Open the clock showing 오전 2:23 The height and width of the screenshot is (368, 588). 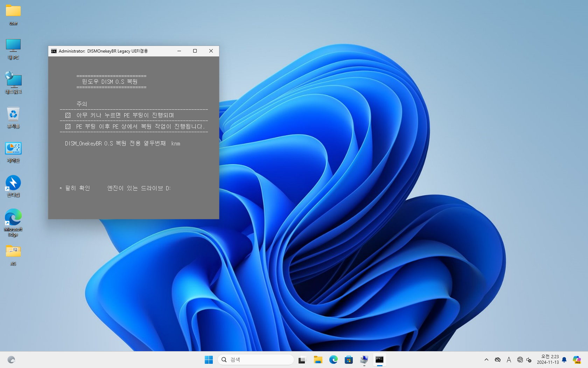548,360
